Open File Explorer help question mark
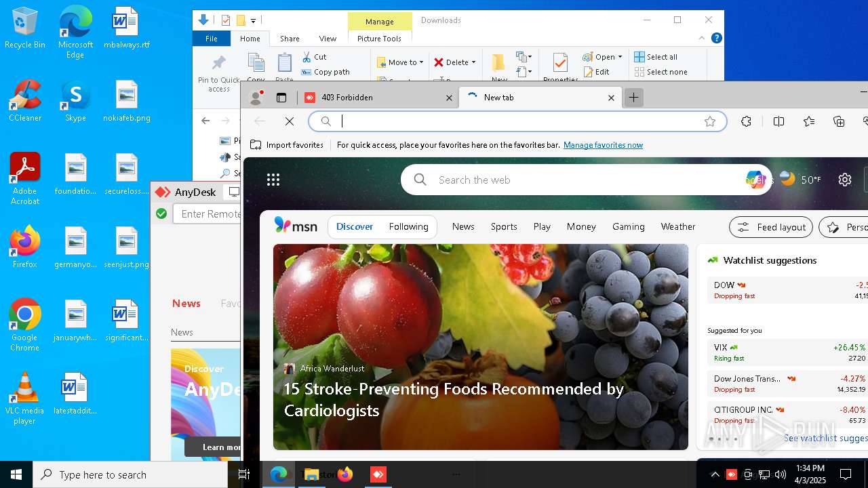The image size is (868, 488). (716, 39)
